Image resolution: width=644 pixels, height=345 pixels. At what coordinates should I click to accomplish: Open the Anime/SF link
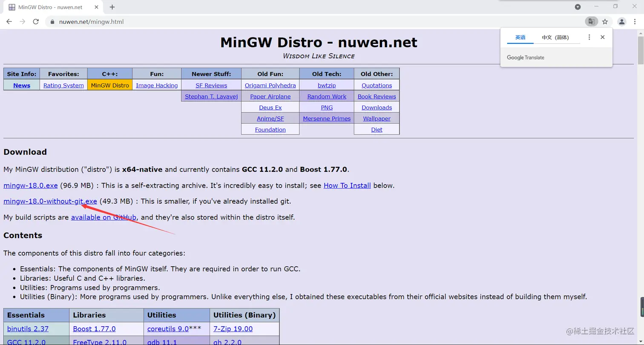pyautogui.click(x=270, y=118)
